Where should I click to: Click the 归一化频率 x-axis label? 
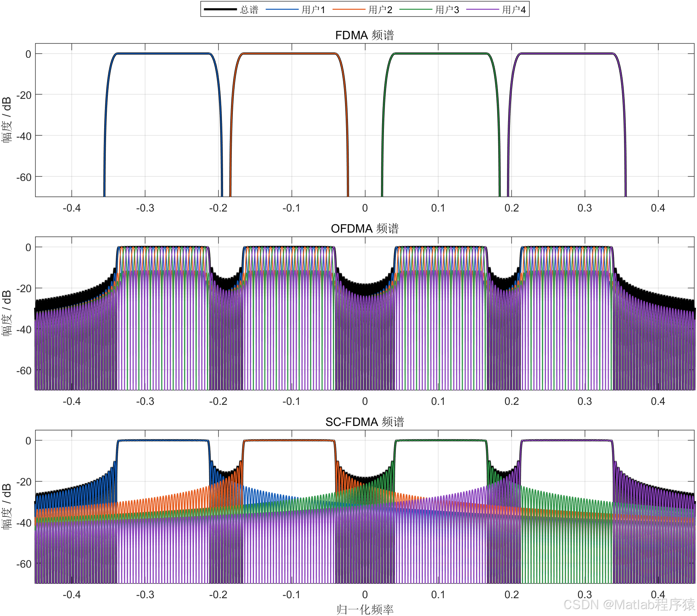coord(365,609)
